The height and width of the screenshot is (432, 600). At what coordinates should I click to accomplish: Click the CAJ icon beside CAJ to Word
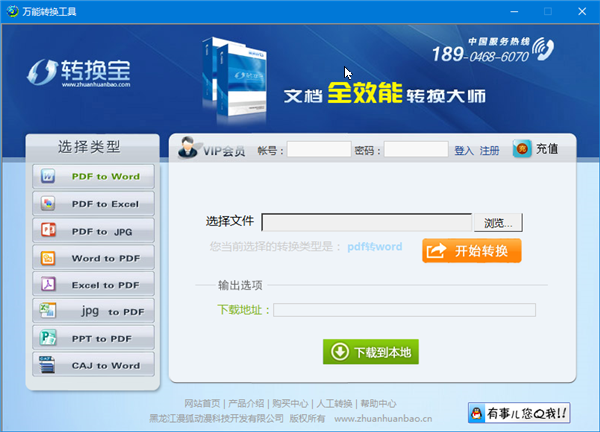[47, 364]
